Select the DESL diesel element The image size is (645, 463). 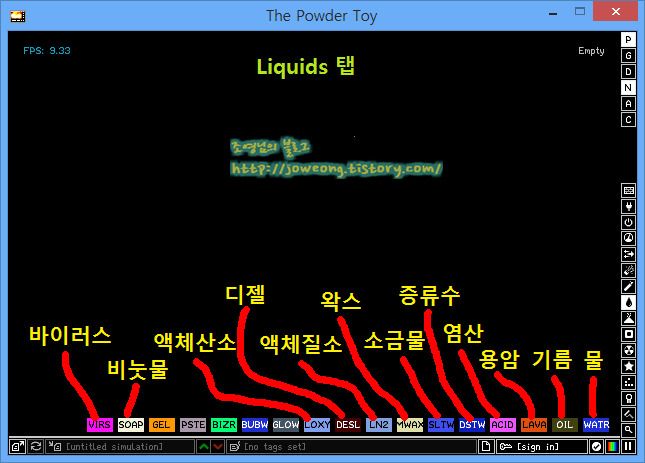tap(348, 424)
